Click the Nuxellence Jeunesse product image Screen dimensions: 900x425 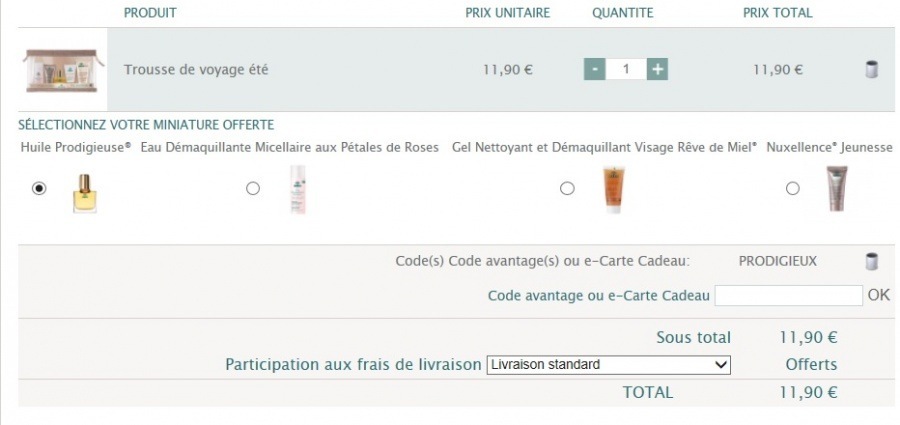point(836,188)
